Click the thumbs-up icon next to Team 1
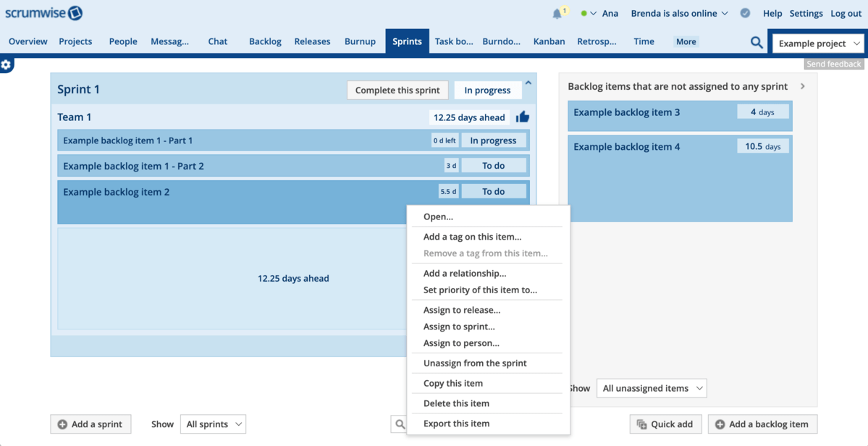 522,116
